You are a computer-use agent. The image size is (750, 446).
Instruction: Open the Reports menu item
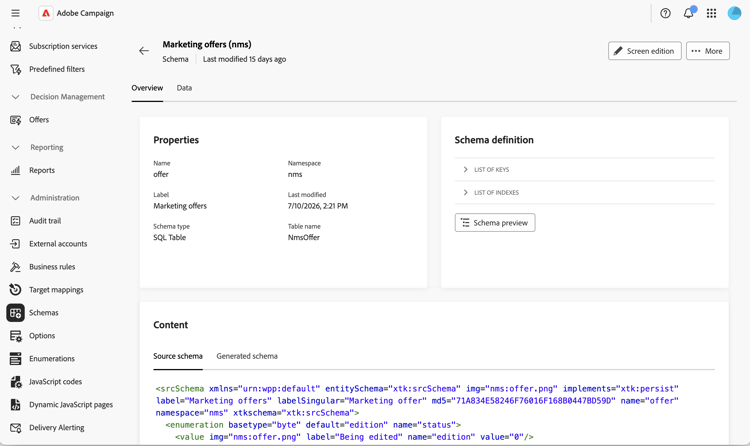pyautogui.click(x=42, y=170)
